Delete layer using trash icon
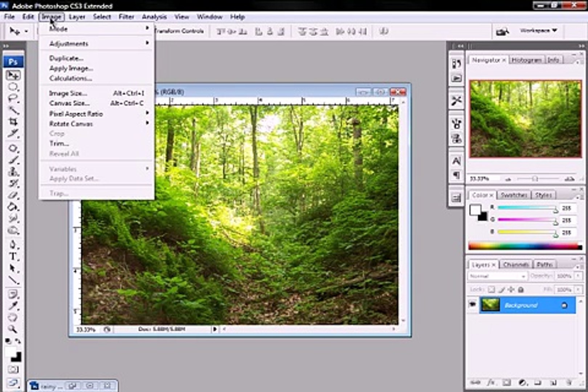This screenshot has height=392, width=588. 569,383
